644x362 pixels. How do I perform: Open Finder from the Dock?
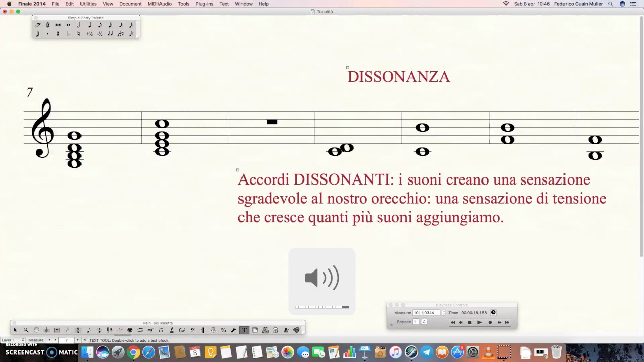87,352
